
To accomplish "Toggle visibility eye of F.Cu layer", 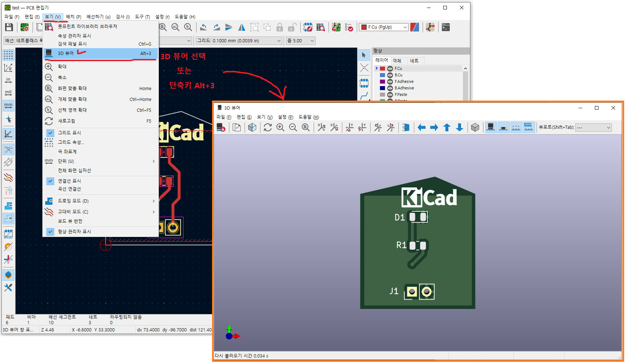I will [x=390, y=69].
